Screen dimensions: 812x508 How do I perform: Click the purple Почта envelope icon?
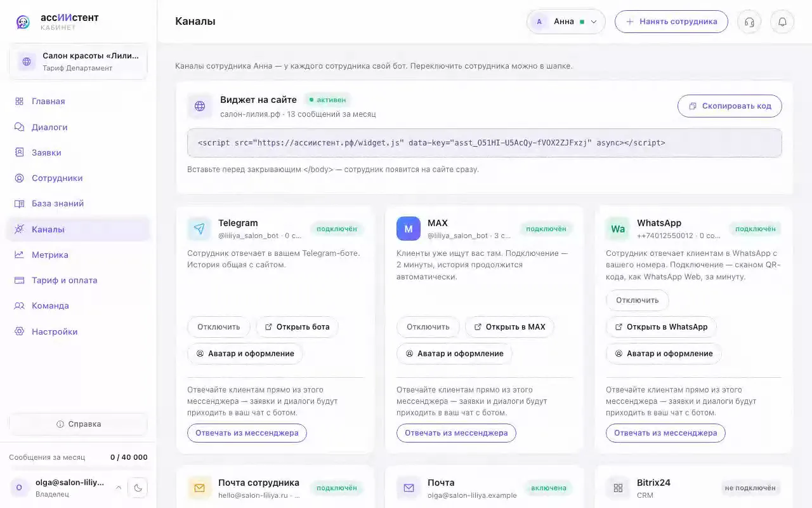pyautogui.click(x=409, y=488)
